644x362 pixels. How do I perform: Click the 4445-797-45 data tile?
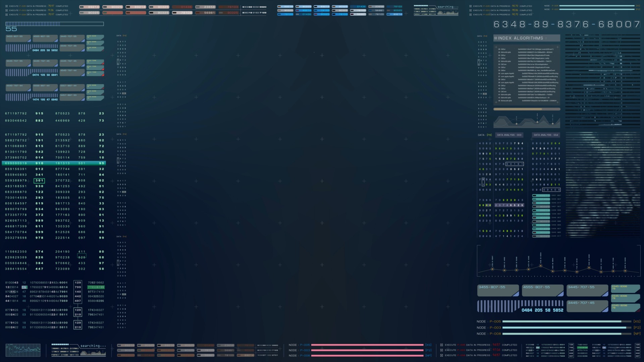[71, 63]
